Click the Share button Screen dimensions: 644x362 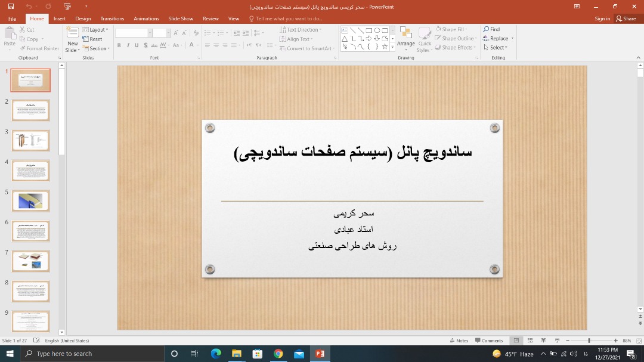[x=626, y=18]
